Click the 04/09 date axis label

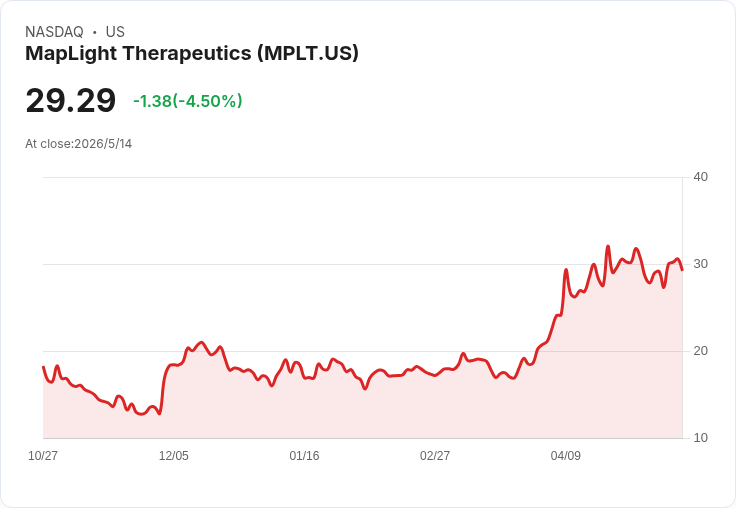pos(565,455)
